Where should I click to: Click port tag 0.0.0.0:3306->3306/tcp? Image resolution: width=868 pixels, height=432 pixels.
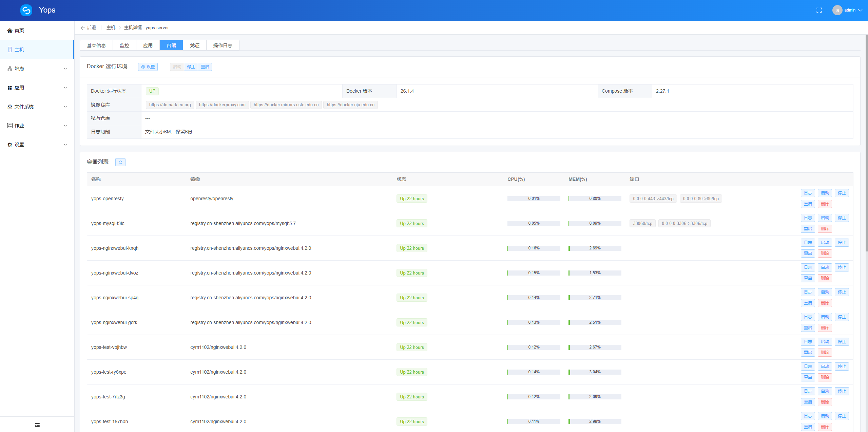tap(684, 223)
